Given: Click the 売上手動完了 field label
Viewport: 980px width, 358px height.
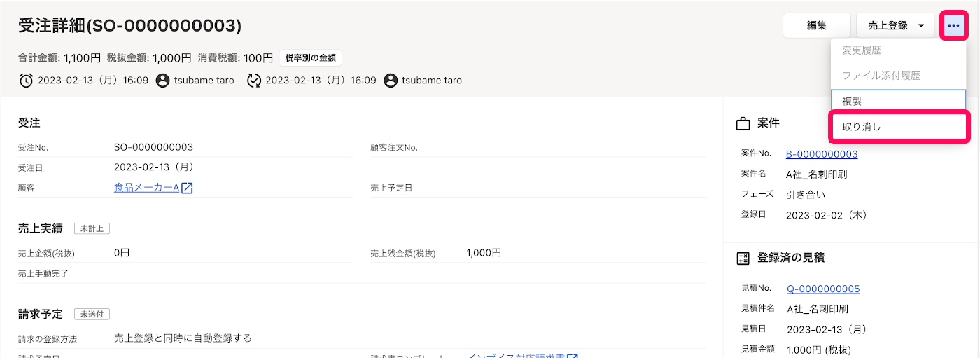Looking at the screenshot, I should coord(43,273).
